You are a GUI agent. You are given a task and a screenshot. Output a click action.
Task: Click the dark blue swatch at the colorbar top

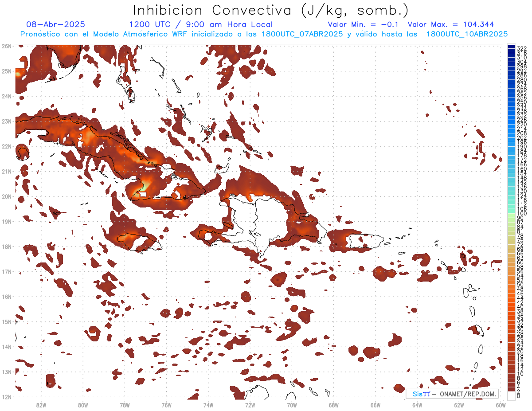point(511,47)
